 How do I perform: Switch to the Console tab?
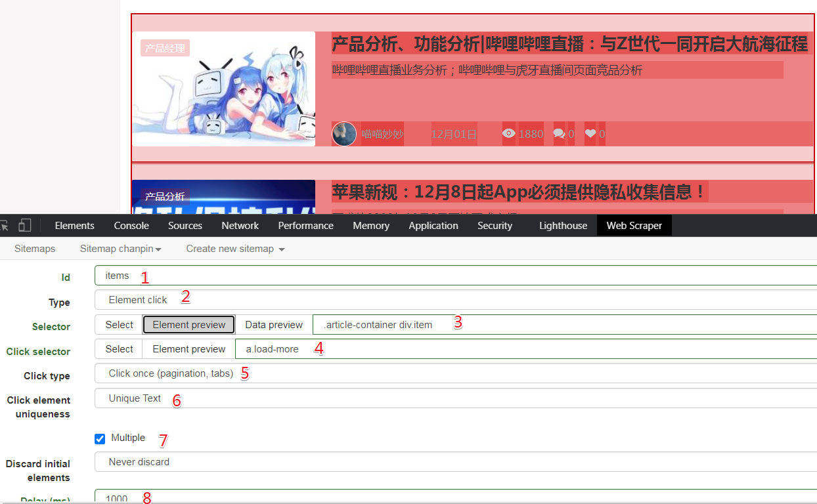click(x=131, y=225)
